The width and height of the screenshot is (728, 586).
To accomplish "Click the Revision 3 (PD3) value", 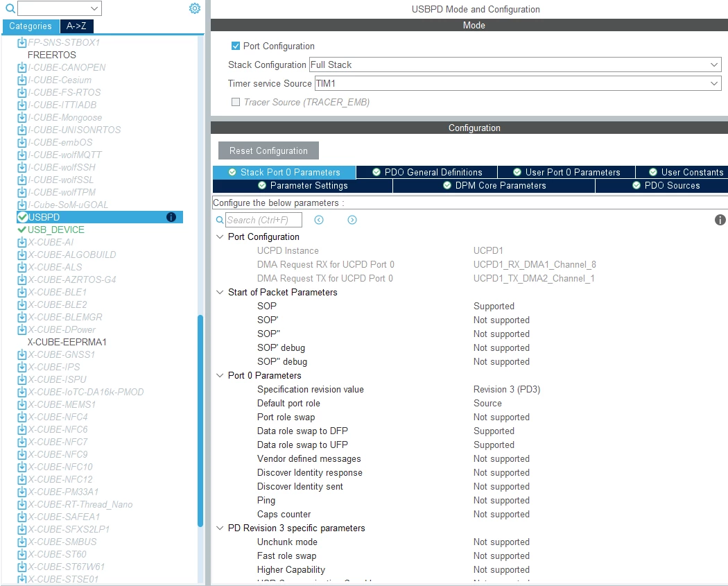I will click(x=507, y=389).
